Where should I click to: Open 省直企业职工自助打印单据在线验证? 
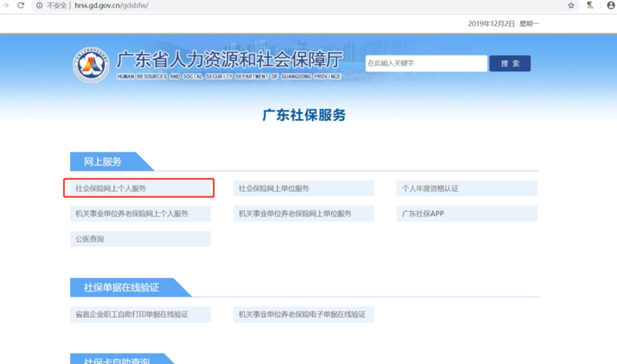[139, 314]
